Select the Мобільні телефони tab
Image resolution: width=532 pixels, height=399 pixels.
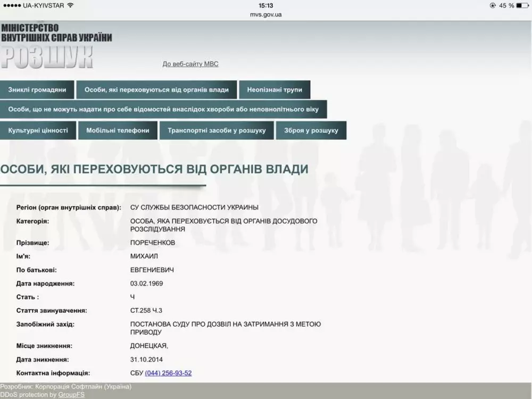tap(118, 130)
